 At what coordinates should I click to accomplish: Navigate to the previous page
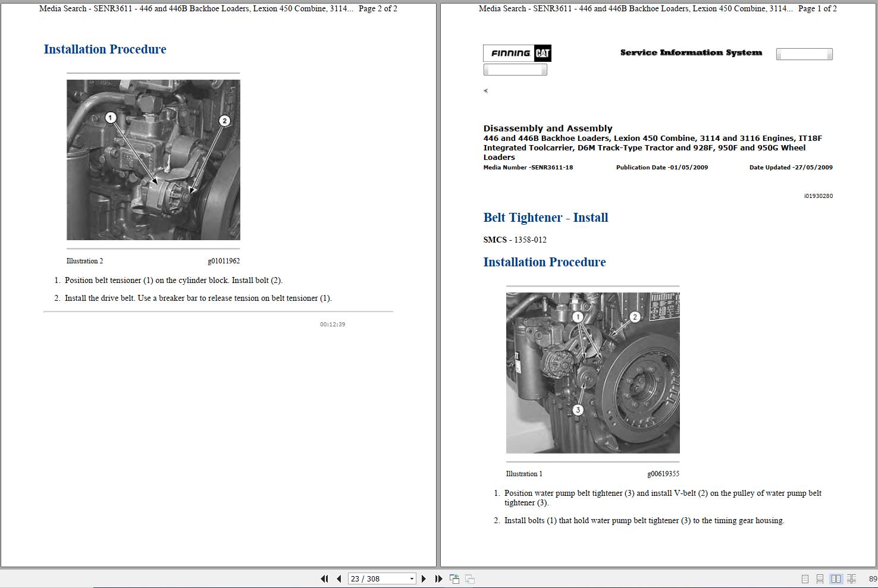pyautogui.click(x=339, y=578)
